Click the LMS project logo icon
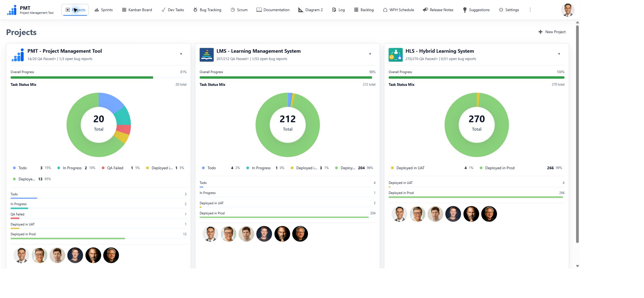644x298 pixels. [207, 55]
